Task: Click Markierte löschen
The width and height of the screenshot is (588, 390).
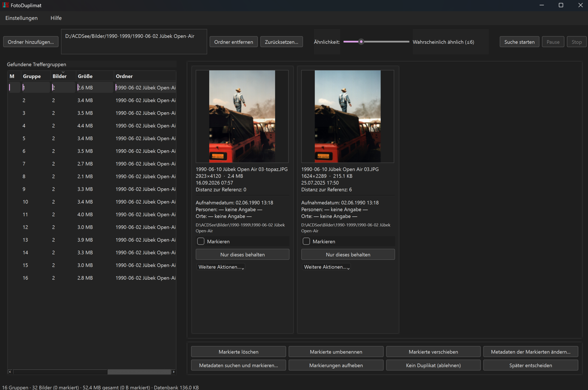Action: pyautogui.click(x=238, y=352)
